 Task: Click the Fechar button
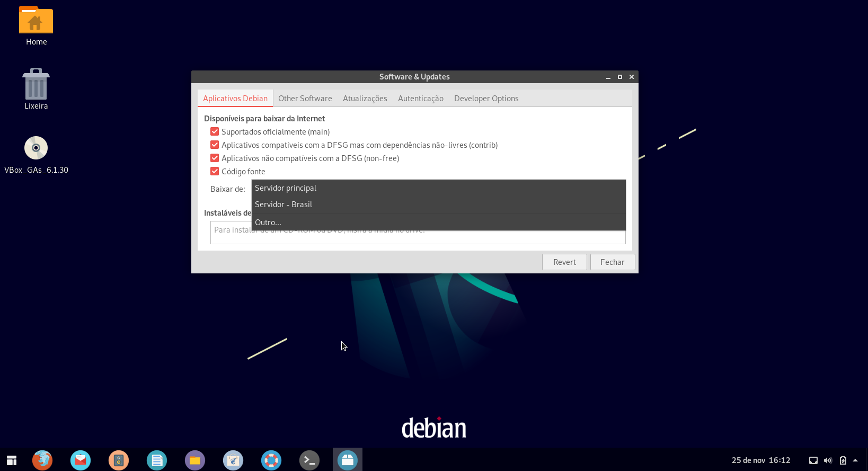(613, 262)
